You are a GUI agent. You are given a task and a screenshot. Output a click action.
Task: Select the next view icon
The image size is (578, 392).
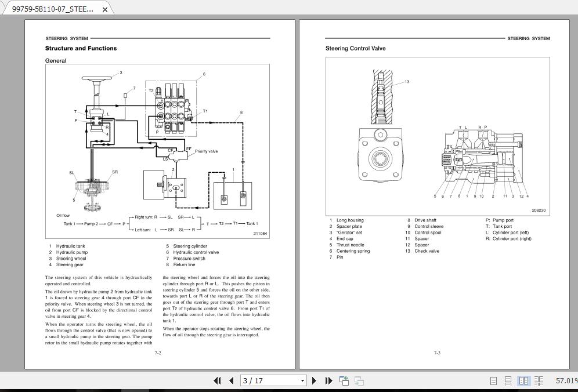click(359, 380)
